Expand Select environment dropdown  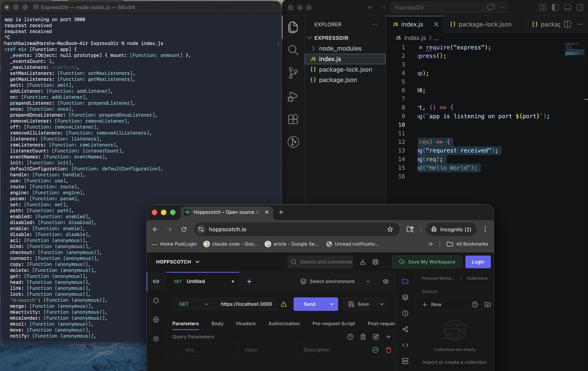point(335,281)
